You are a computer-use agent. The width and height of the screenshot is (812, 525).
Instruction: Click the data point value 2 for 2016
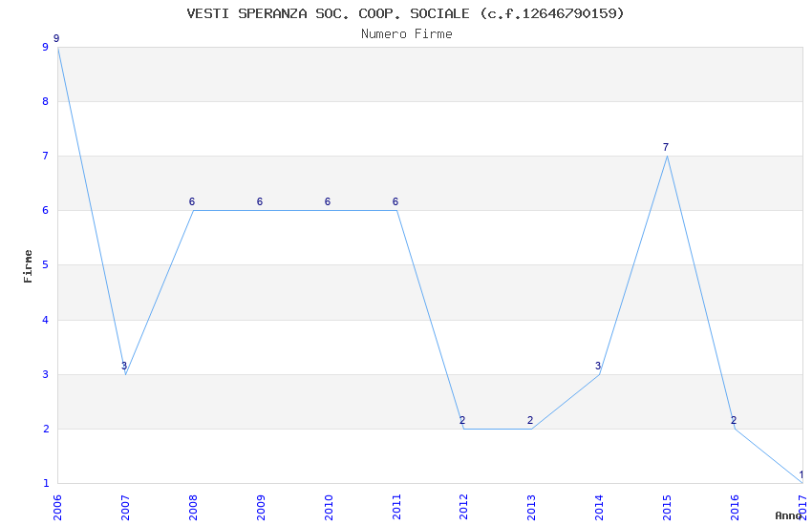734,420
